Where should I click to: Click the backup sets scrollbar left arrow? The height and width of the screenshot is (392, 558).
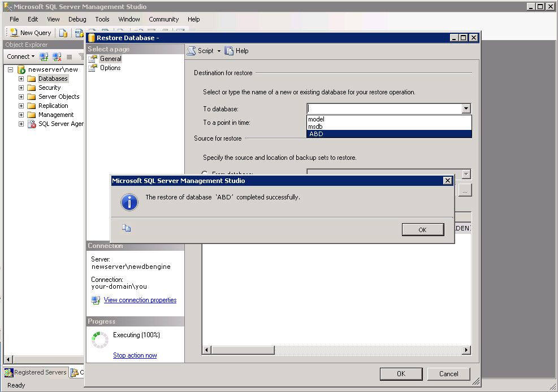coord(207,350)
